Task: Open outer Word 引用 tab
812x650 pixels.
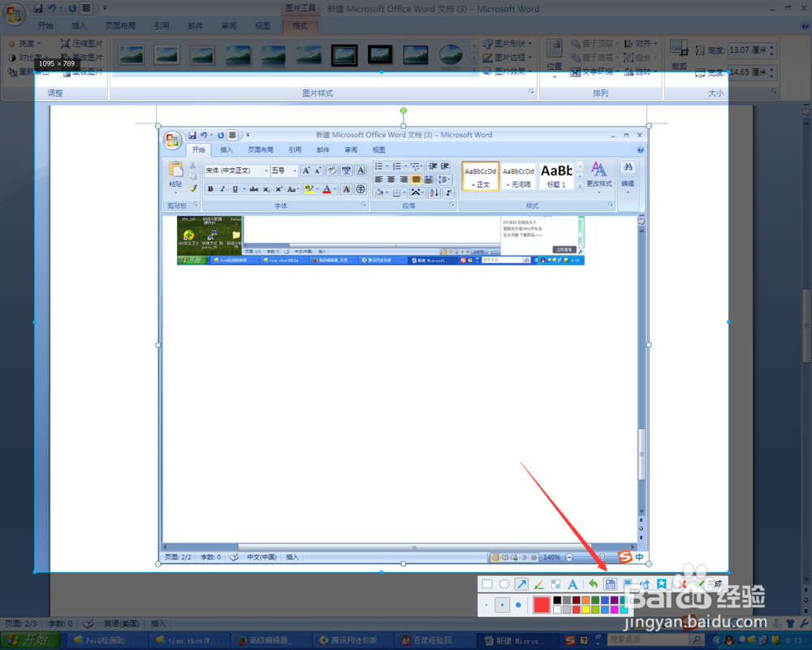Action: tap(162, 25)
